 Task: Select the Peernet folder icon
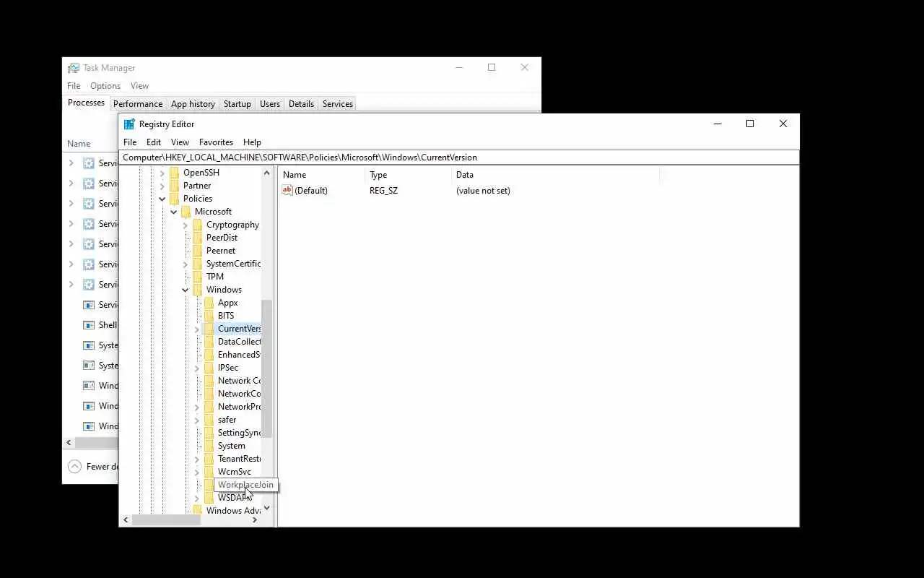click(x=197, y=251)
